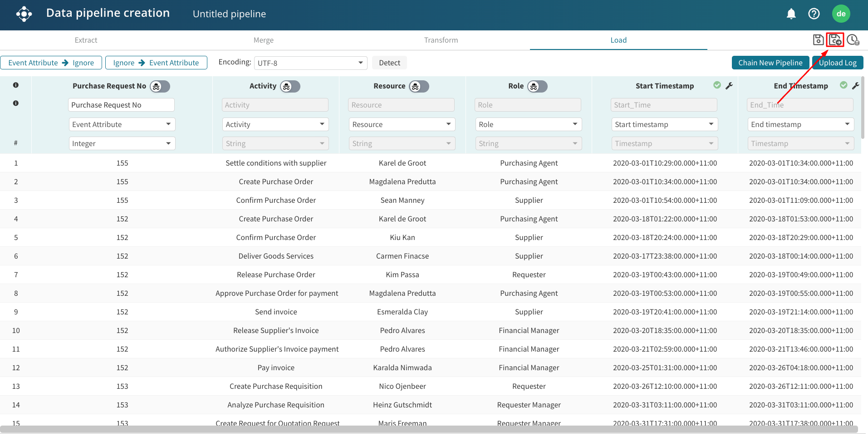
Task: Click the notifications bell icon
Action: 791,14
